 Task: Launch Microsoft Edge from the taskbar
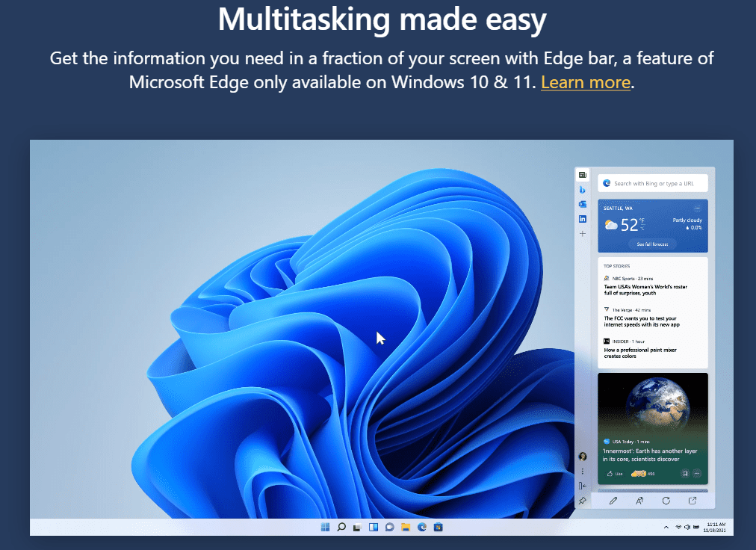coord(422,527)
